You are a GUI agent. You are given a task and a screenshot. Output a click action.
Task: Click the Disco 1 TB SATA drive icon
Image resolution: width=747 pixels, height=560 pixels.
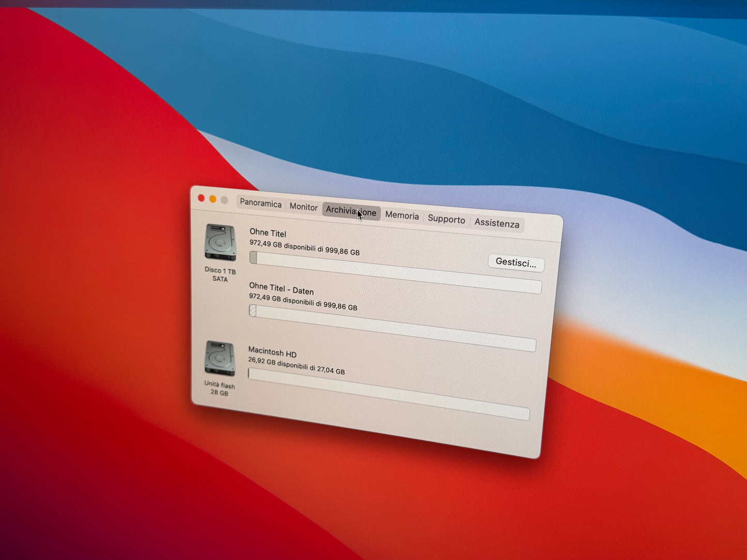pos(221,242)
